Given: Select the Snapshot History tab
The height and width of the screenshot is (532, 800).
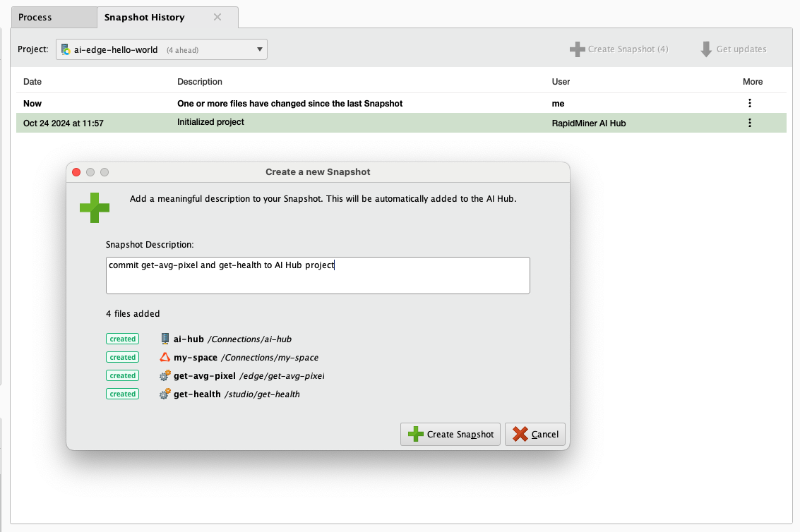Looking at the screenshot, I should [145, 17].
